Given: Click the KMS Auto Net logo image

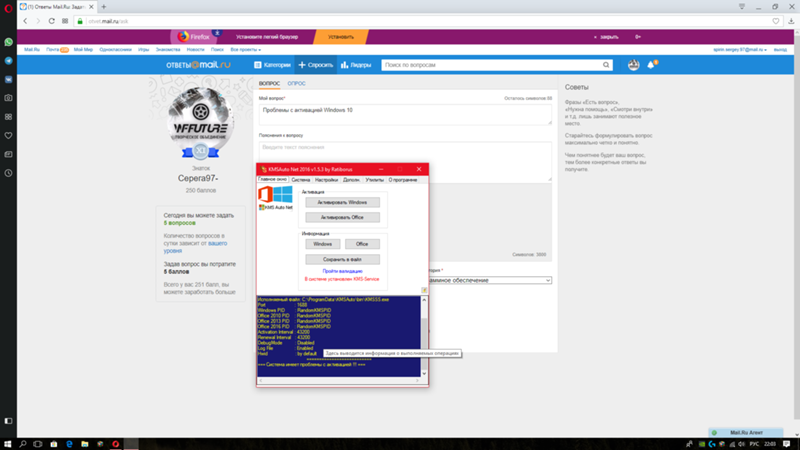Looking at the screenshot, I should click(x=276, y=198).
